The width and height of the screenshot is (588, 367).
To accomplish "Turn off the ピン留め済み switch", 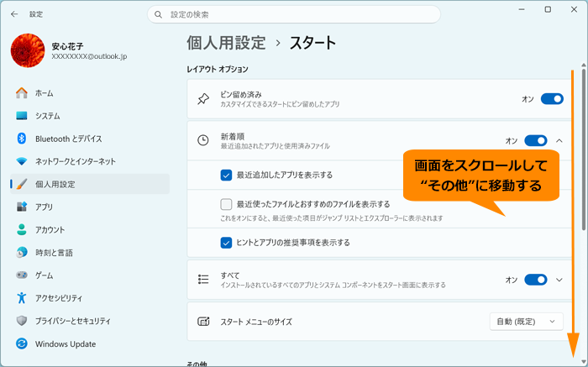I will coord(552,99).
